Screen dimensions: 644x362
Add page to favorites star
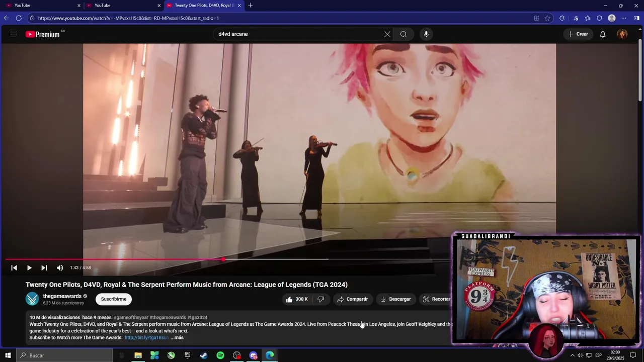pyautogui.click(x=547, y=18)
